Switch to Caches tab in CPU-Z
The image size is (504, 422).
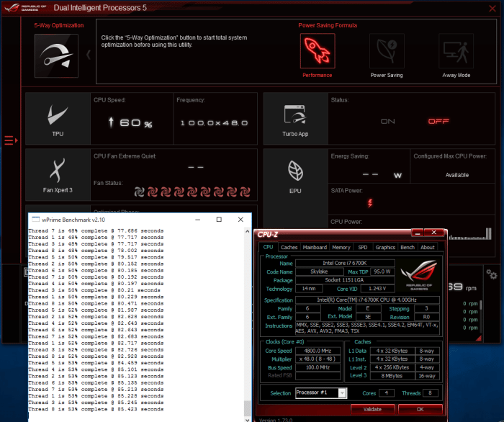[x=289, y=247]
